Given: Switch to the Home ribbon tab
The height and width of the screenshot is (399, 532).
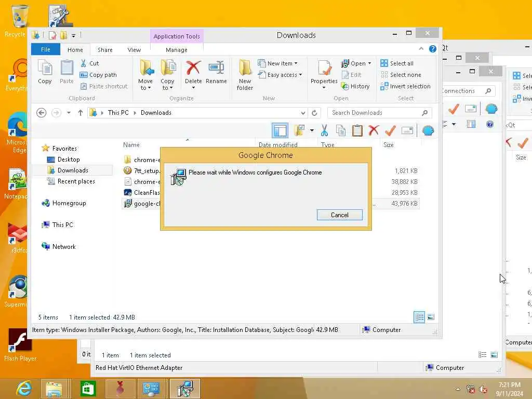Looking at the screenshot, I should (75, 50).
